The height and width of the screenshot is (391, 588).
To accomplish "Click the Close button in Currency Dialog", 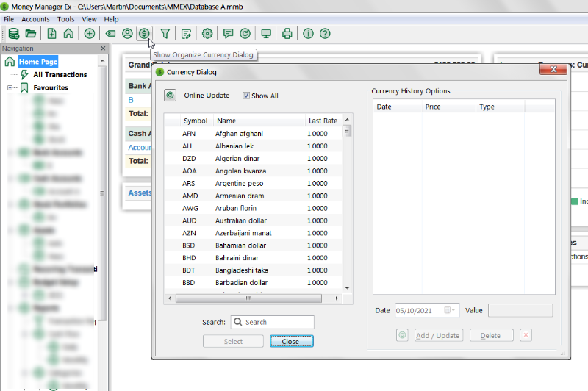I will [290, 341].
